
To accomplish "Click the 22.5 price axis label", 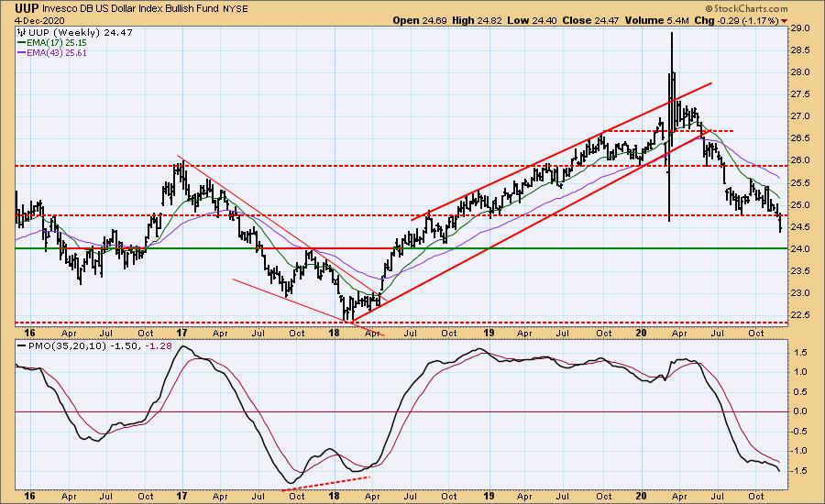I will click(799, 315).
